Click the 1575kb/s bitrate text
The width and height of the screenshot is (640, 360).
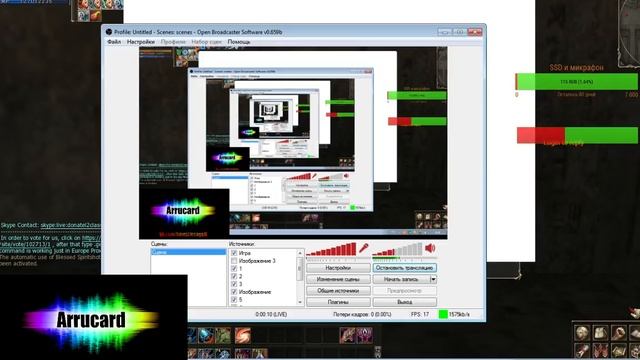coord(459,314)
